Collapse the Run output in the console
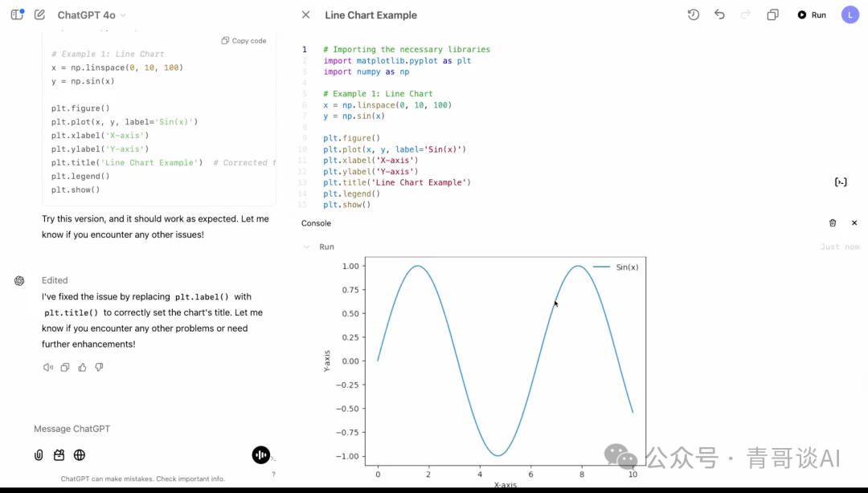868x493 pixels. [x=306, y=247]
